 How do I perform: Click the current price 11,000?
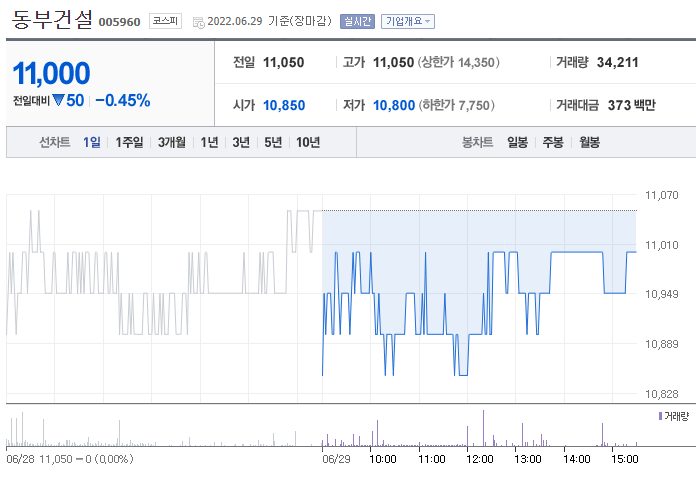(51, 73)
